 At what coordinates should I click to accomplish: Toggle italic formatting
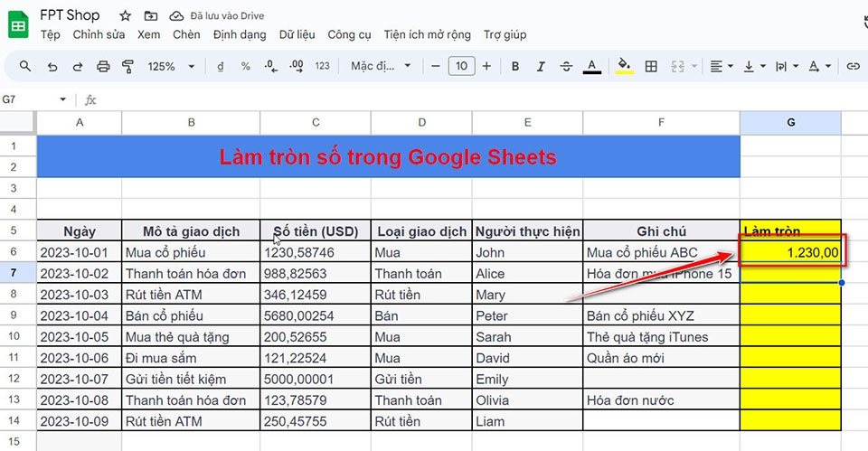pyautogui.click(x=541, y=66)
